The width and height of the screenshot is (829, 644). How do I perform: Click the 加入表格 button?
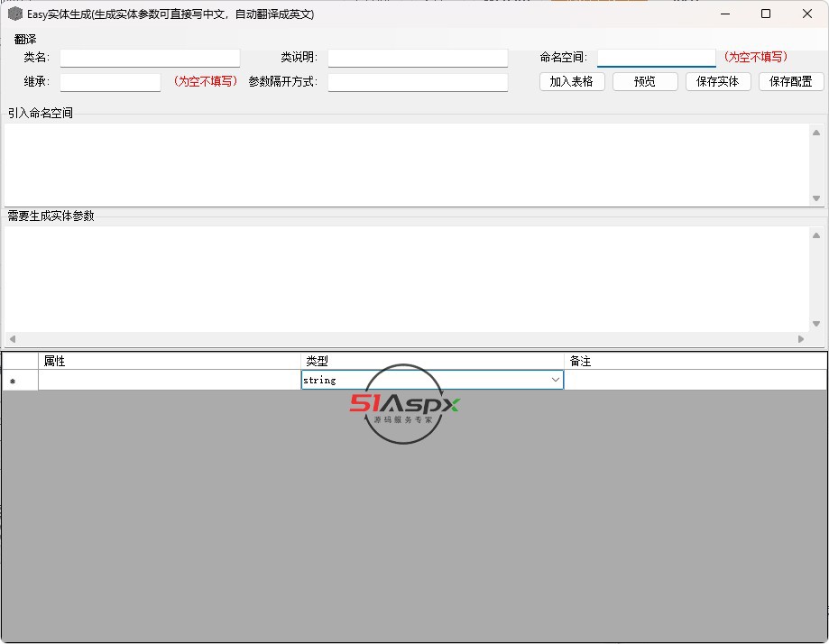tap(572, 81)
